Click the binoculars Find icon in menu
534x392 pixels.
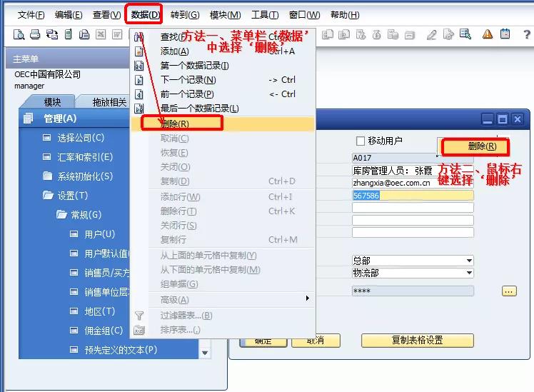click(138, 37)
